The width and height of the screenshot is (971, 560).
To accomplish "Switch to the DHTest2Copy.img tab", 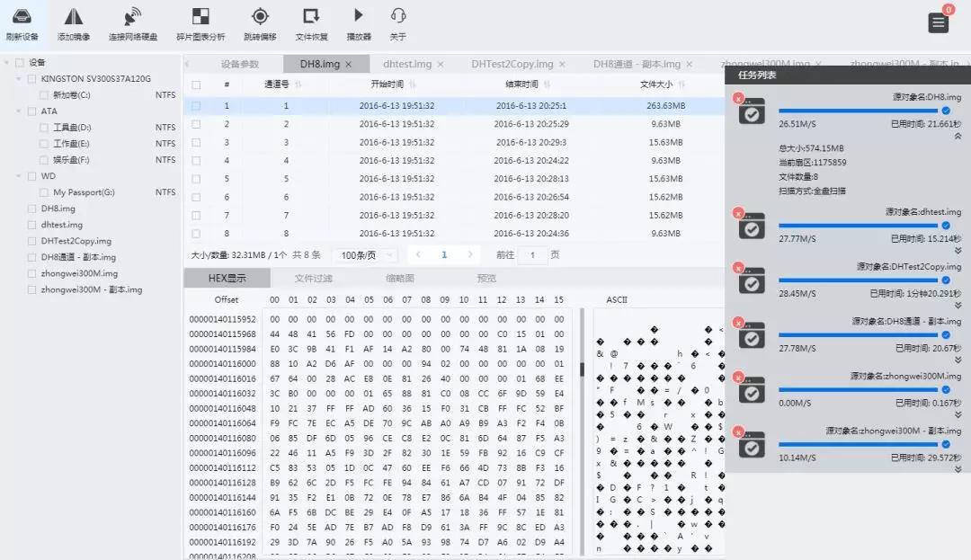I will pyautogui.click(x=512, y=65).
